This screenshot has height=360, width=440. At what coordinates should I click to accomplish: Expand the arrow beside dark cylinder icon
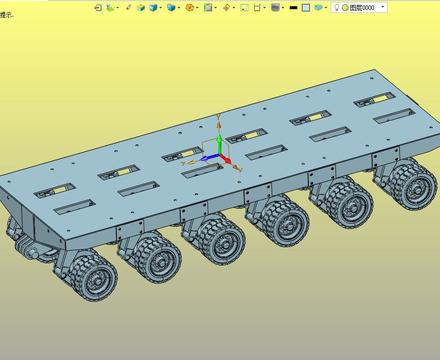click(x=282, y=8)
